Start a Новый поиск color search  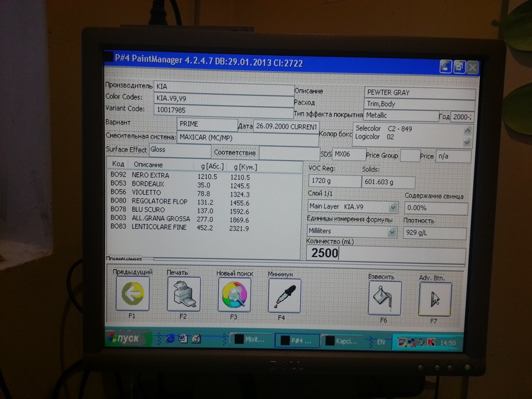[234, 295]
